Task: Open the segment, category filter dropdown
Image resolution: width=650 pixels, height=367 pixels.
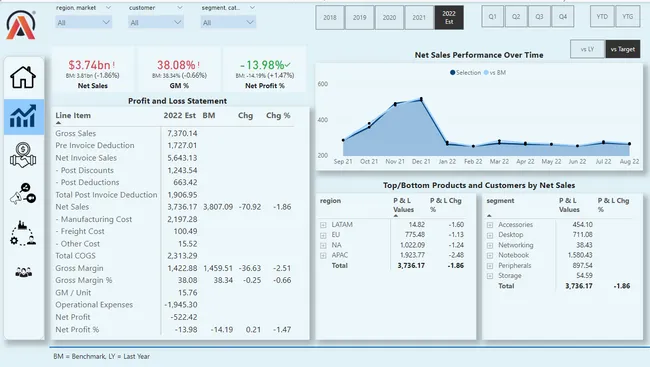Action: (228, 22)
